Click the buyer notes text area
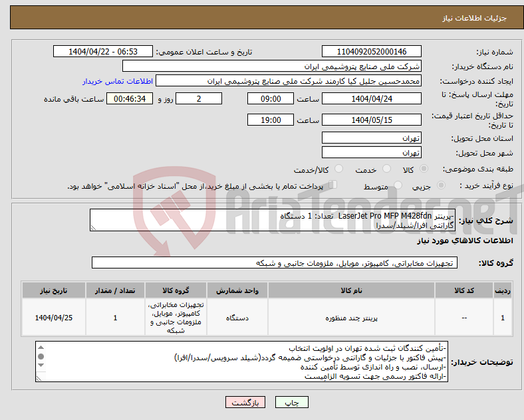Viewport: 524px width, 420px height. point(241,362)
